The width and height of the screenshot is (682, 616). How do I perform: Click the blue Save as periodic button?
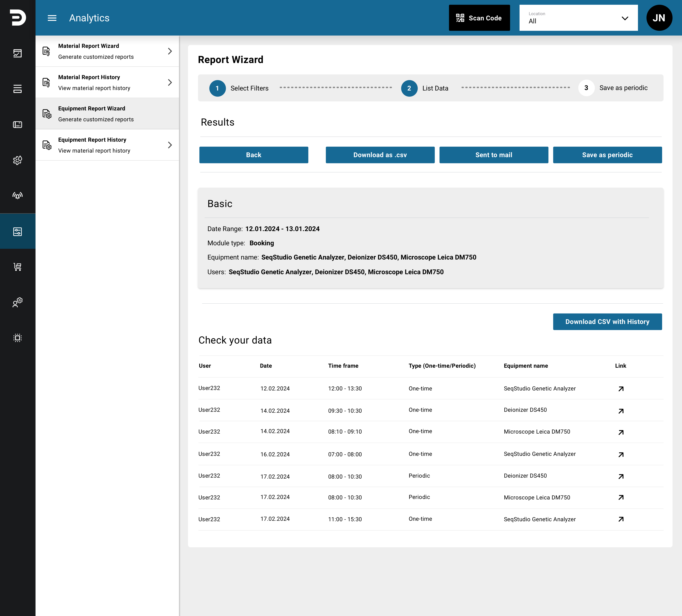608,155
